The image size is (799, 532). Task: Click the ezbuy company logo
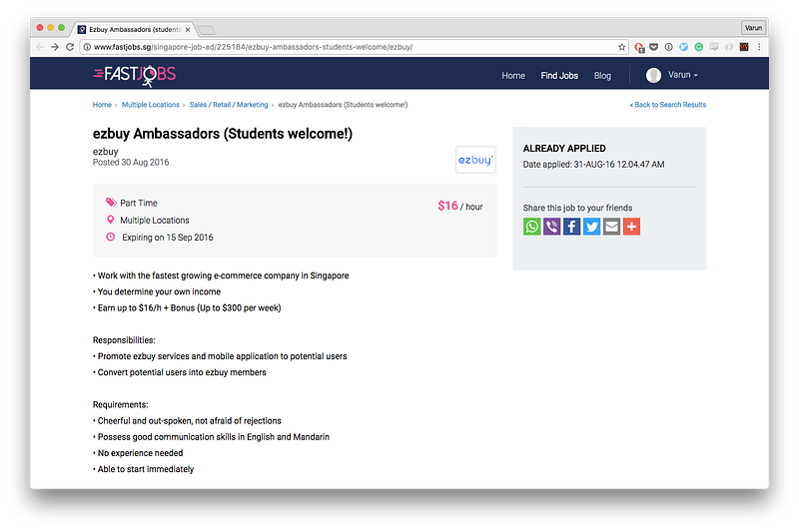[475, 160]
